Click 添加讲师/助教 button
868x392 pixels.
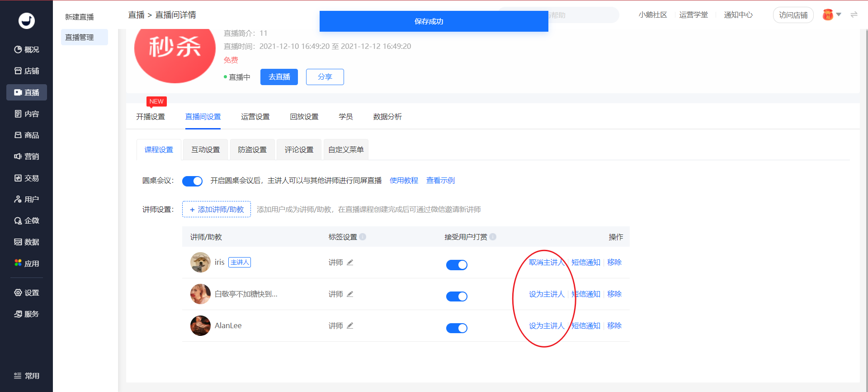217,210
